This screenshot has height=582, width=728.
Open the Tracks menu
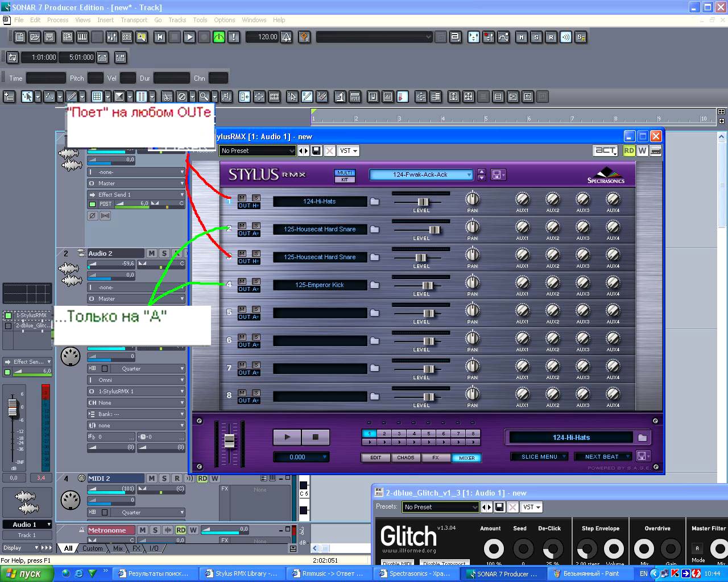tap(177, 20)
